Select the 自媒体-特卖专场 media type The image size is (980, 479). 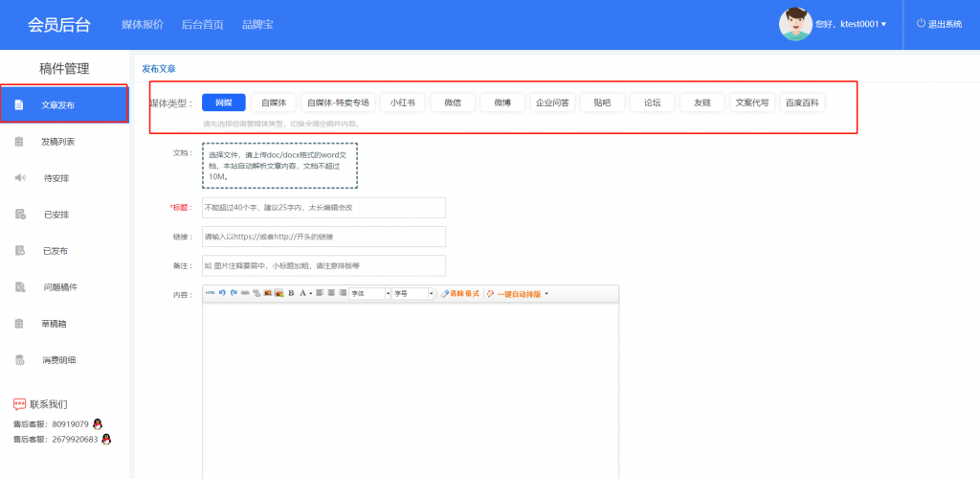(x=338, y=103)
